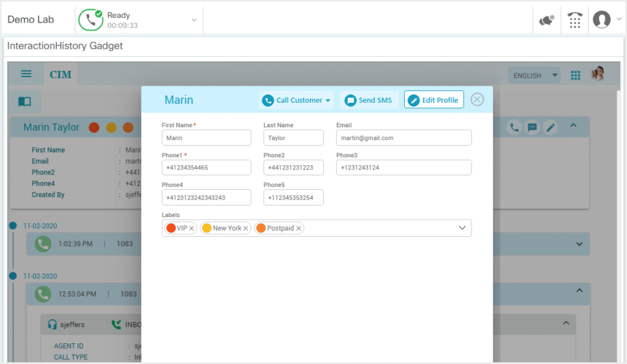This screenshot has width=627, height=364.
Task: Open the ENGLISH language dropdown
Action: (534, 75)
